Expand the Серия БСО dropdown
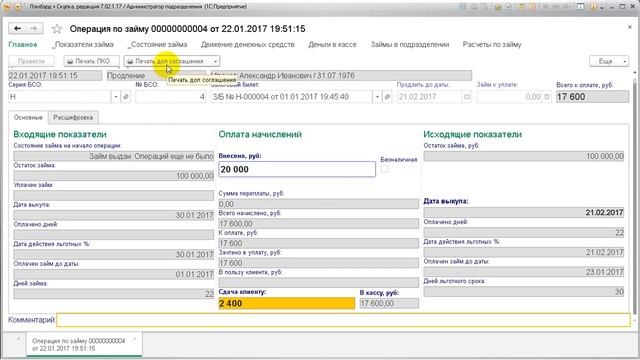 click(116, 97)
